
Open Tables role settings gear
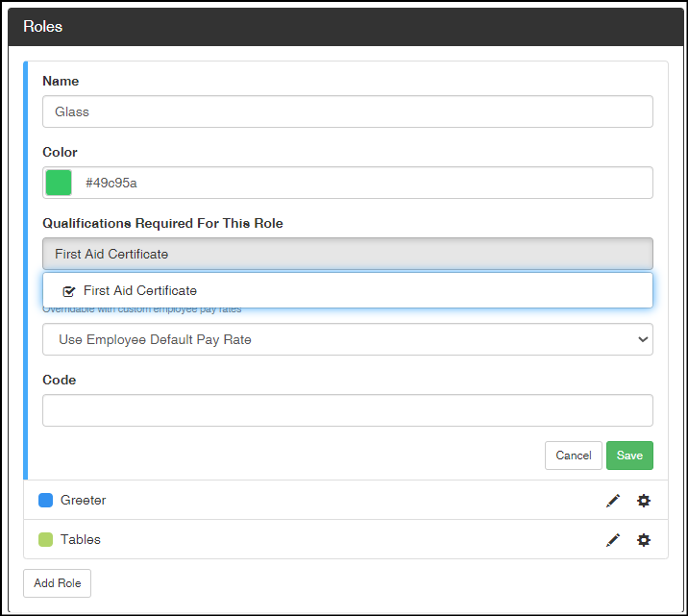[x=643, y=540]
